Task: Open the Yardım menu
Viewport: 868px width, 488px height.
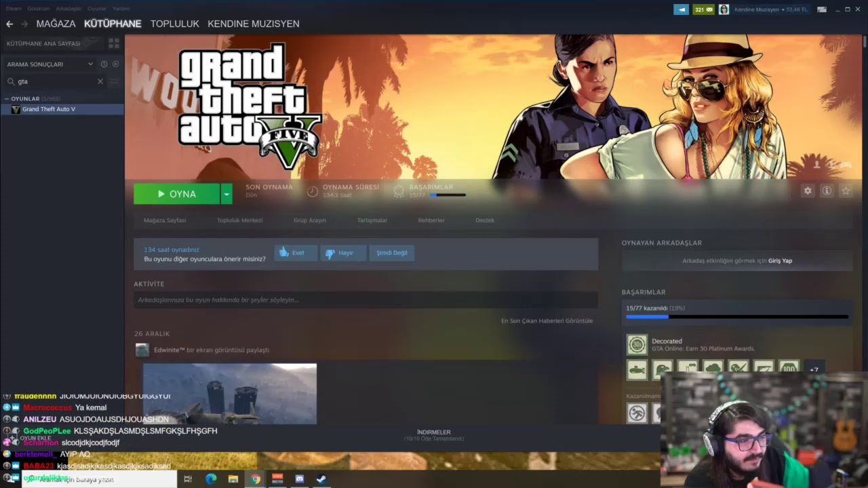Action: [121, 9]
